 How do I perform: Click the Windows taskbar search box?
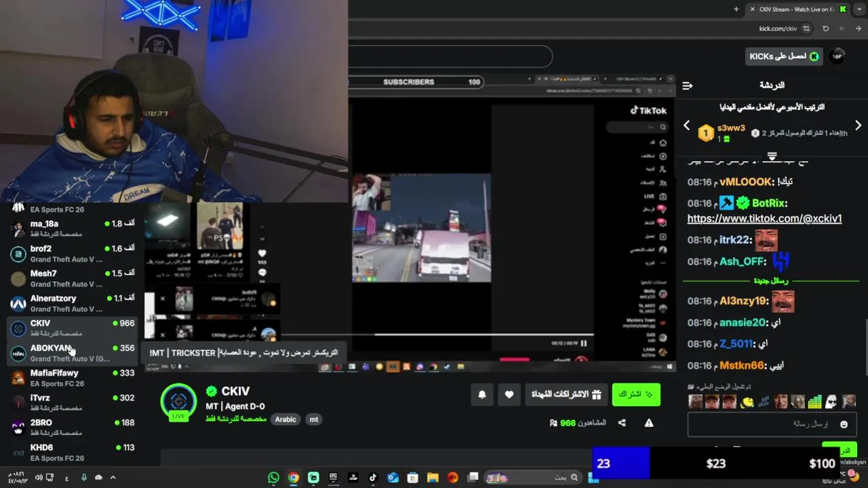pos(534,478)
